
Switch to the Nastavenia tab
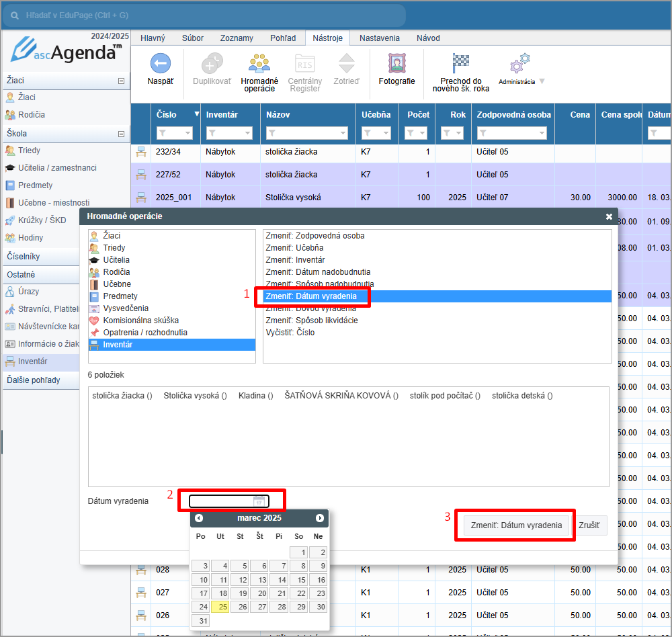(x=379, y=38)
